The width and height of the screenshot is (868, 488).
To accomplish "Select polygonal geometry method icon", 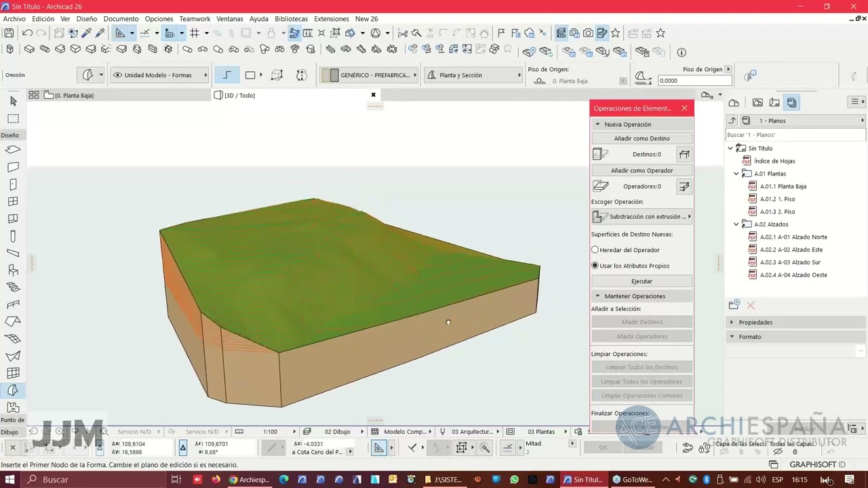I will click(226, 75).
